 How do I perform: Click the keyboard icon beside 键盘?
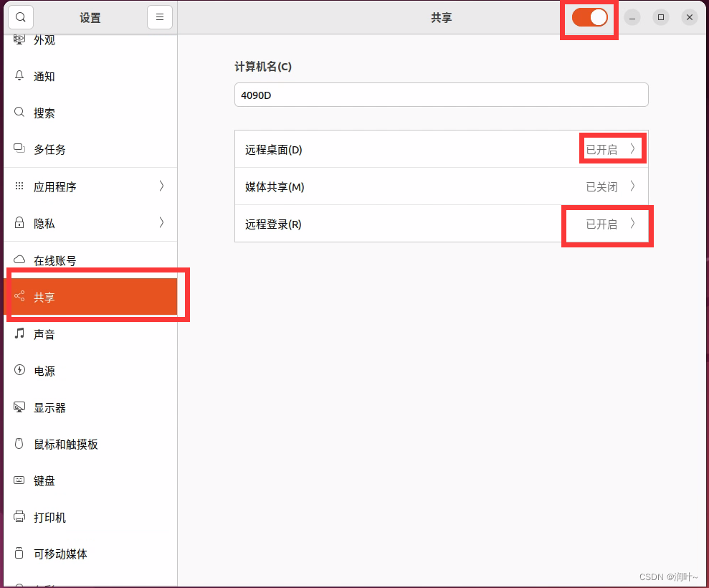point(19,480)
